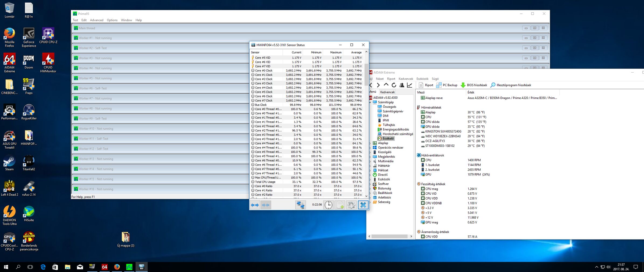
Task: Open Lomtár recycle bin icon
Action: click(9, 10)
